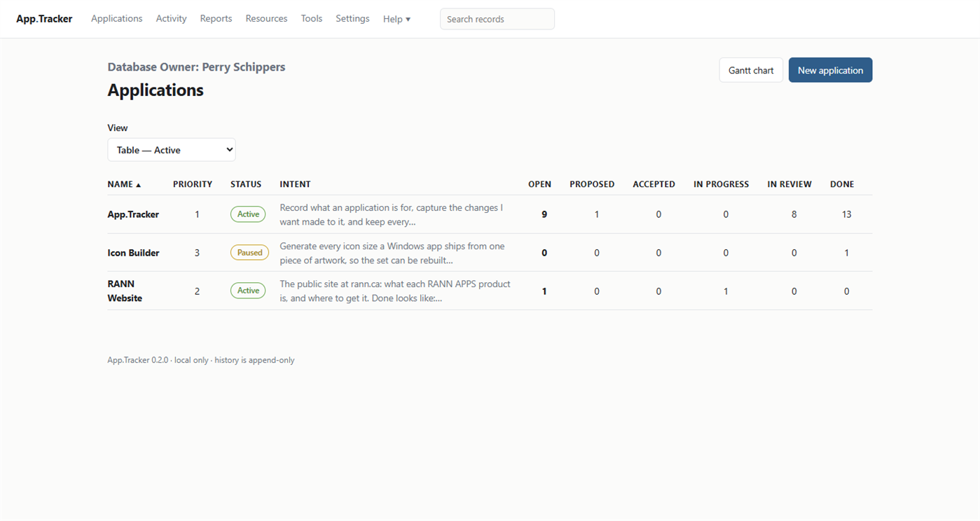Open the Activity nav item

[171, 19]
